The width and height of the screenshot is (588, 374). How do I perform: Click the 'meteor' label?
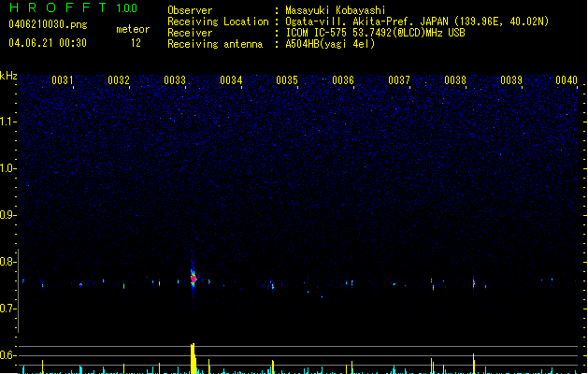point(133,29)
